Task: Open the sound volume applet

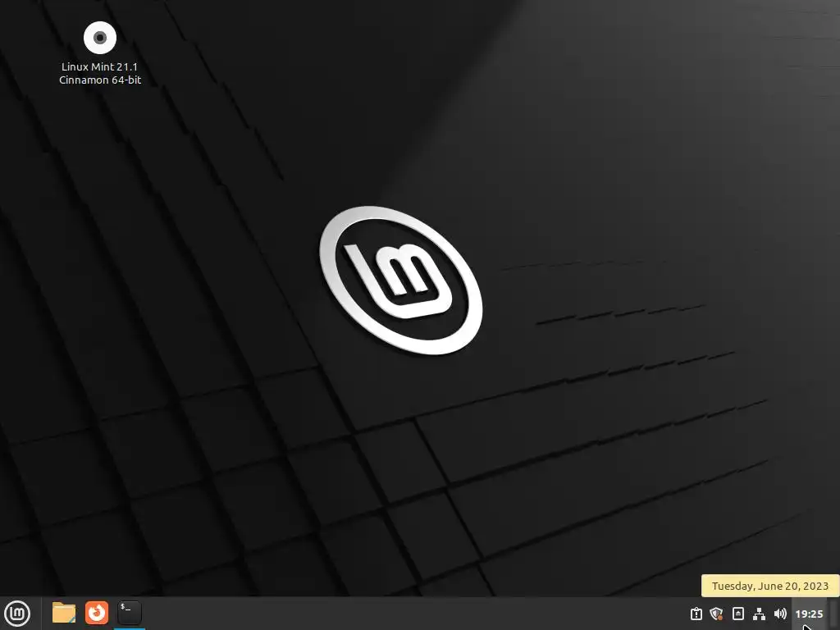Action: coord(780,614)
